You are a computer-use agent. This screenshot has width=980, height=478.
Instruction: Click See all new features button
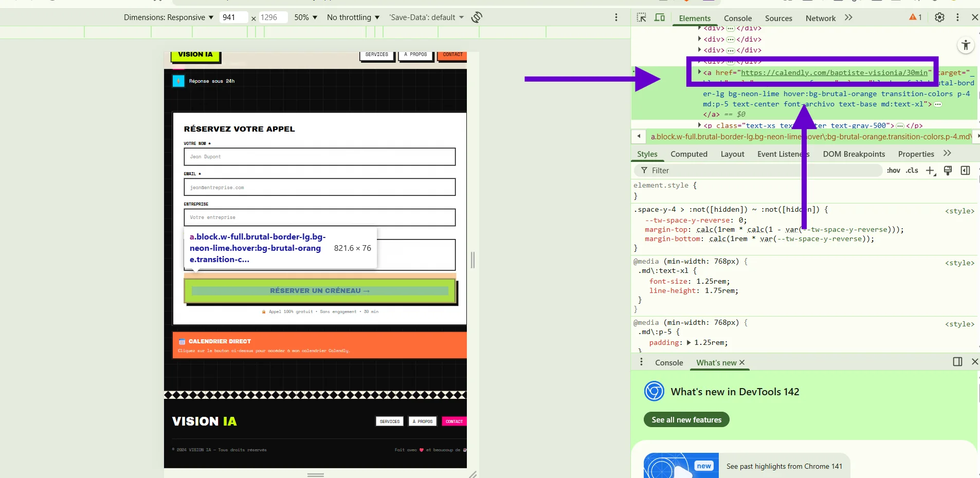[x=686, y=419]
